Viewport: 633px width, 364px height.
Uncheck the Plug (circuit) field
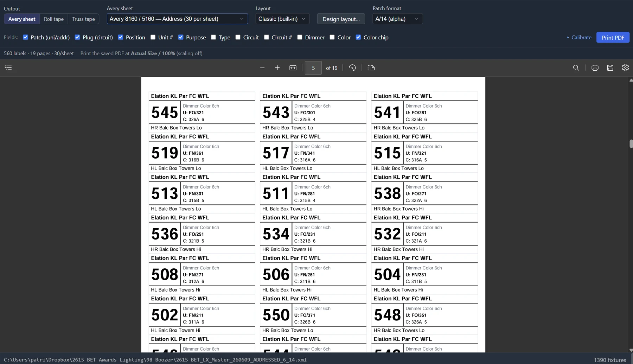point(77,37)
